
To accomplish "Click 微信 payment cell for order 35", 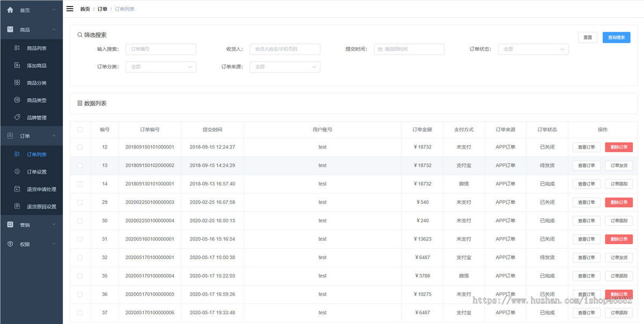I will click(464, 276).
